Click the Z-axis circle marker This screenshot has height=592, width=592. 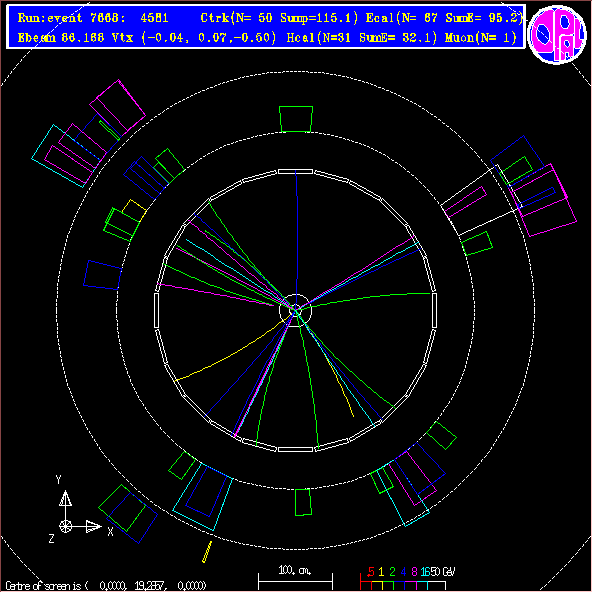pos(66,526)
